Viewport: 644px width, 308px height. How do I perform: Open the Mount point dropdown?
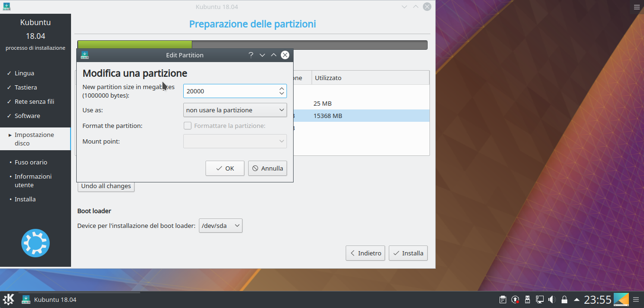coord(235,141)
